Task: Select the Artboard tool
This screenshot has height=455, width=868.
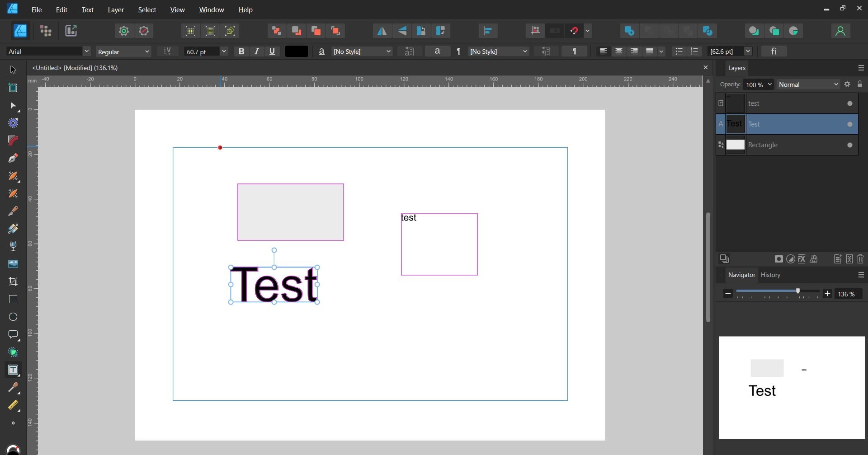Action: [13, 88]
